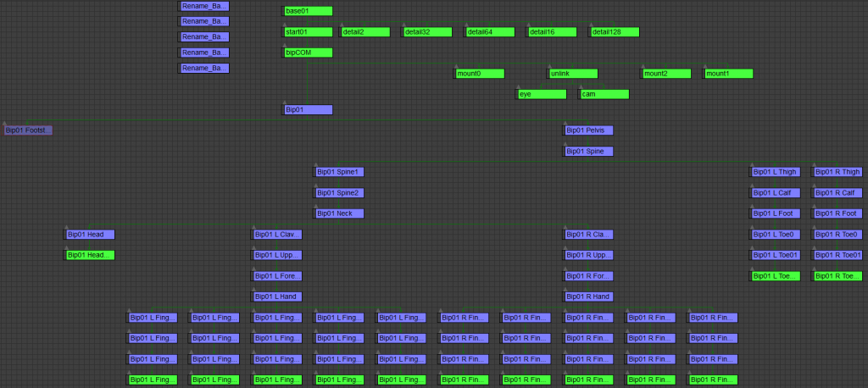Viewport: 868px width, 388px height.
Task: Select the base01 node
Action: [x=308, y=11]
